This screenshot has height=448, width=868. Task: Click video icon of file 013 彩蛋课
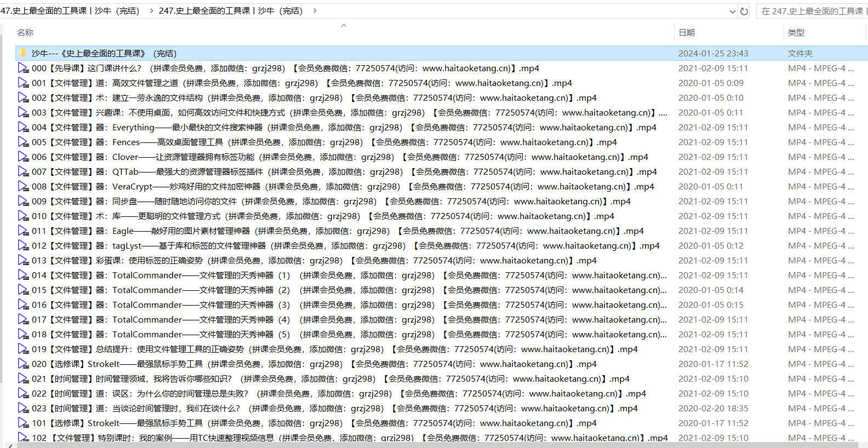tap(23, 260)
